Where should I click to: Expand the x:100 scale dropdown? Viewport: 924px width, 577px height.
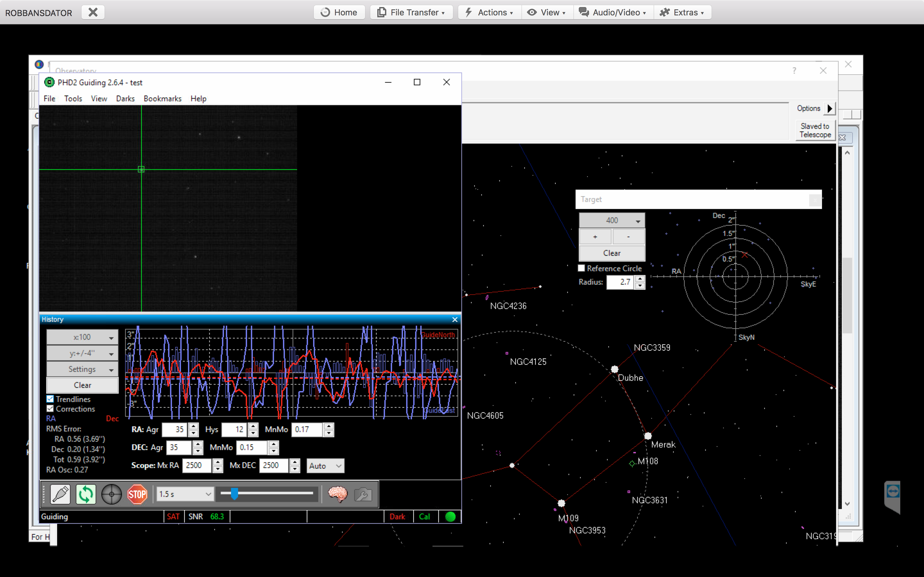click(x=82, y=337)
